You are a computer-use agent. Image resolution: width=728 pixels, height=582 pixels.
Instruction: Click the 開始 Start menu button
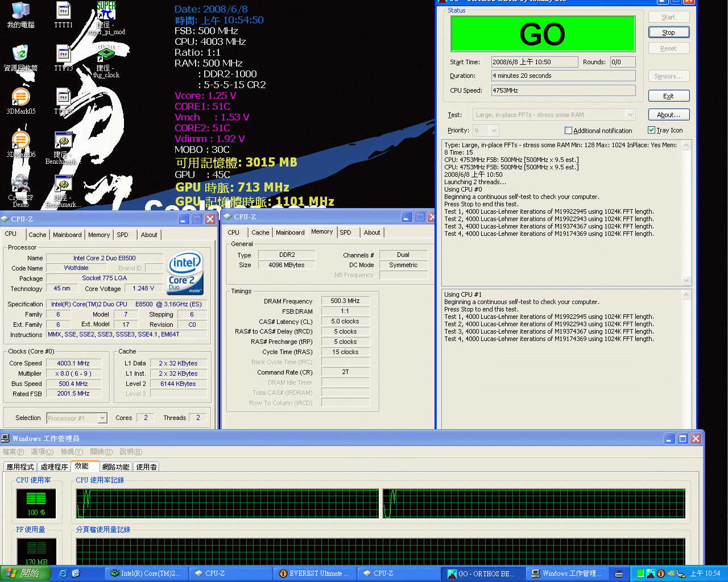tap(26, 573)
